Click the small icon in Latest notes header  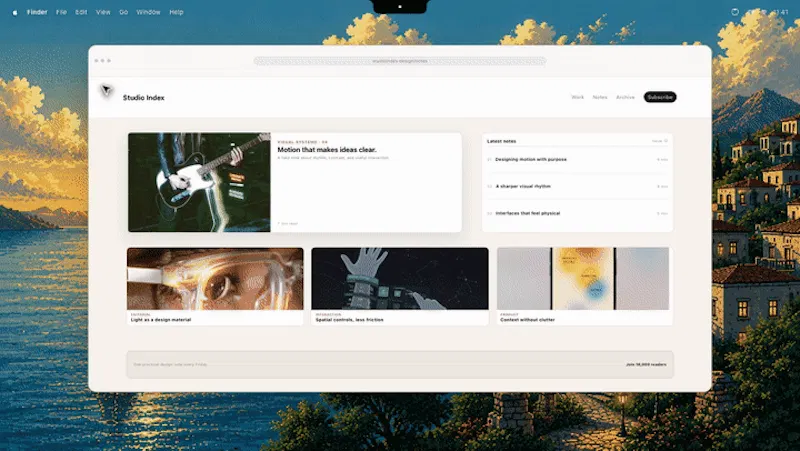[665, 141]
